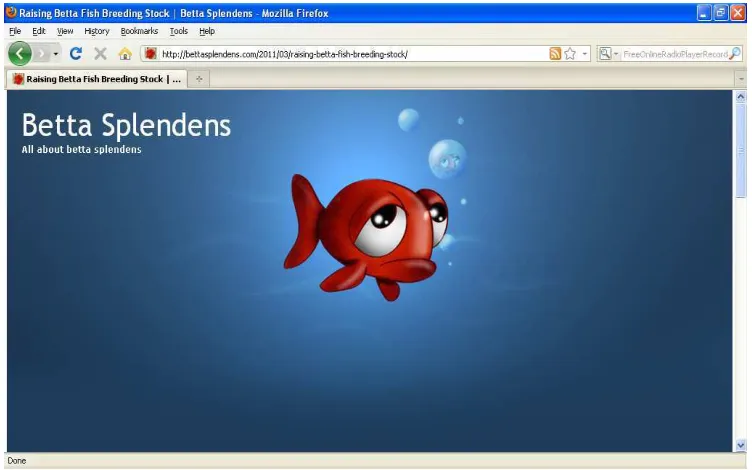Click the 'Done' status bar text

[x=17, y=461]
